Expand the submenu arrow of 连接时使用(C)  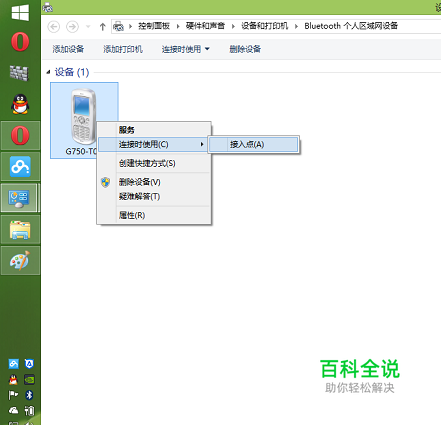tap(202, 144)
